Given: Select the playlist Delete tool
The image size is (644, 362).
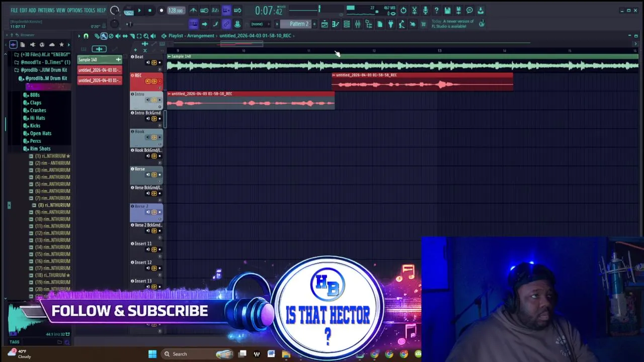Looking at the screenshot, I should click(x=111, y=36).
